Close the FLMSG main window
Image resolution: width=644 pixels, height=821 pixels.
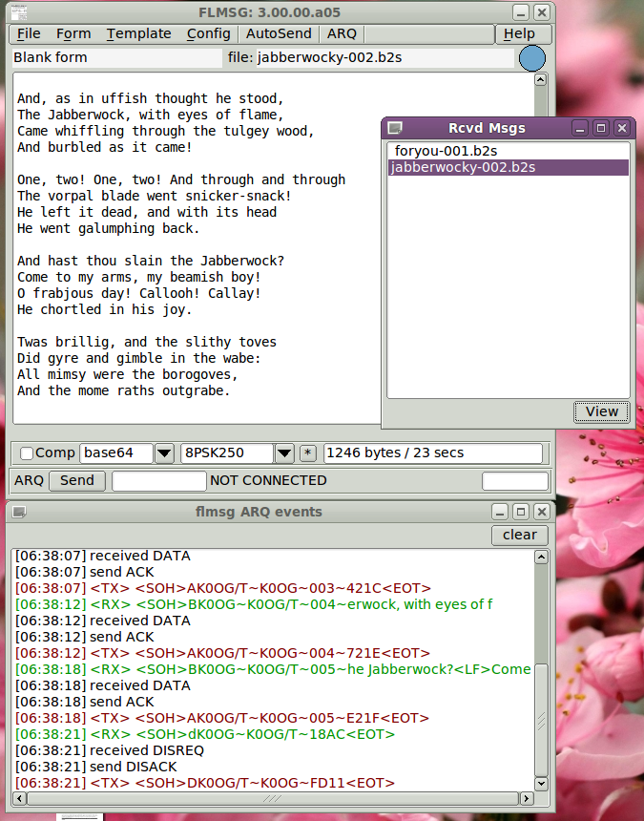542,12
